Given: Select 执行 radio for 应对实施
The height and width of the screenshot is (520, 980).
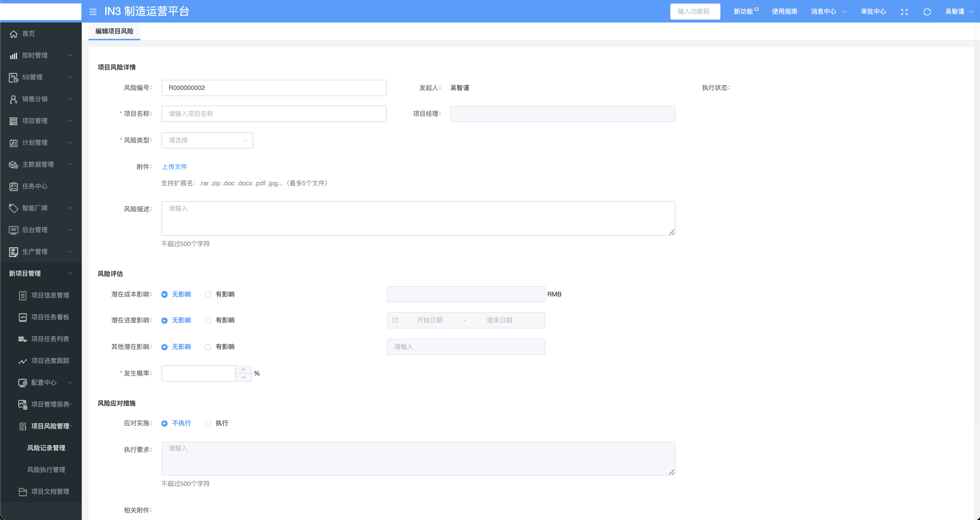Looking at the screenshot, I should [x=208, y=423].
